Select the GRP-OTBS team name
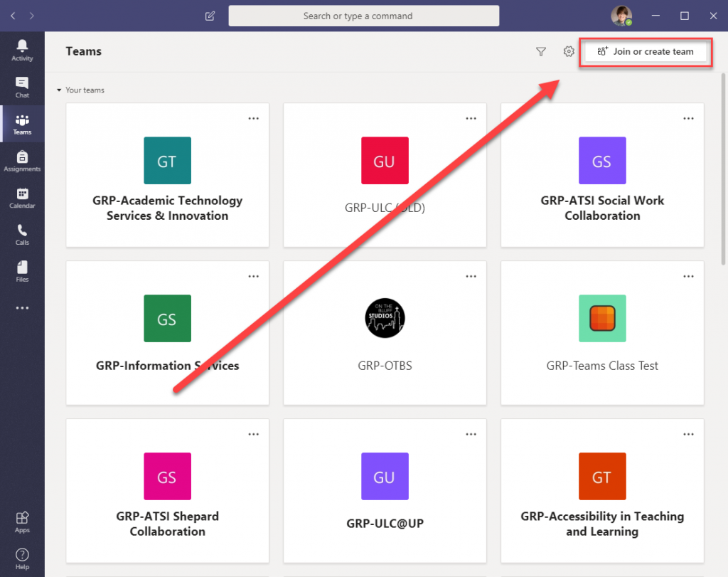The width and height of the screenshot is (728, 577). pos(385,366)
